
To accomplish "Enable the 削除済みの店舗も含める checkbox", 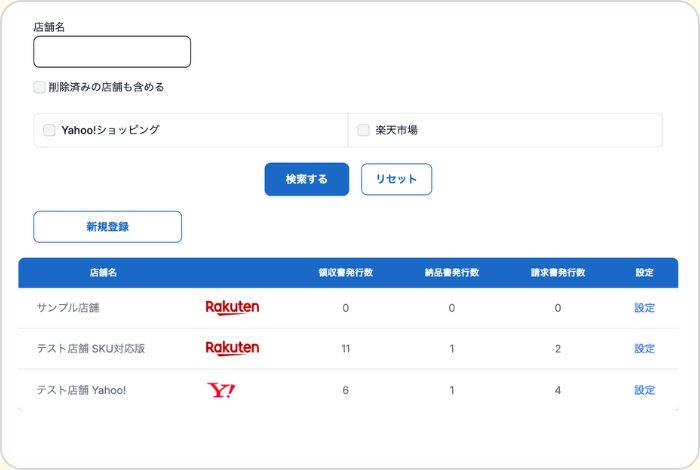I will (x=40, y=87).
